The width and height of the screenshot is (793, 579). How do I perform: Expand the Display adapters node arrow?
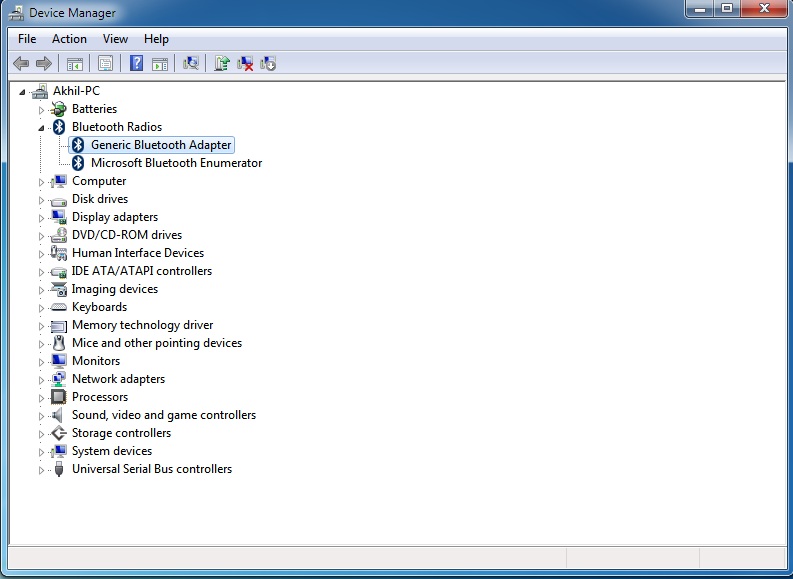point(41,218)
